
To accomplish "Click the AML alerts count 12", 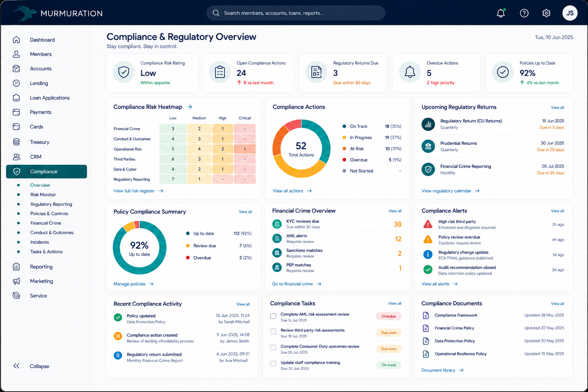I will click(x=398, y=239).
